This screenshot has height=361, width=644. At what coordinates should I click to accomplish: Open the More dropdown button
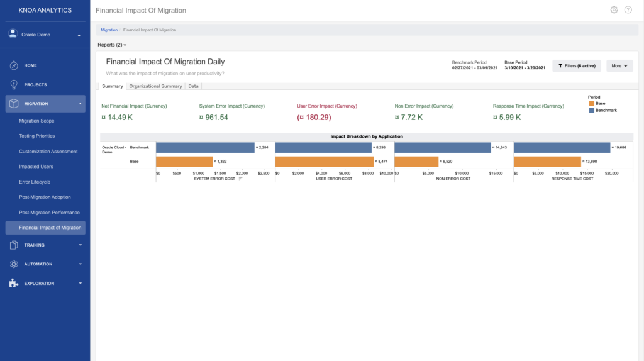tap(619, 65)
